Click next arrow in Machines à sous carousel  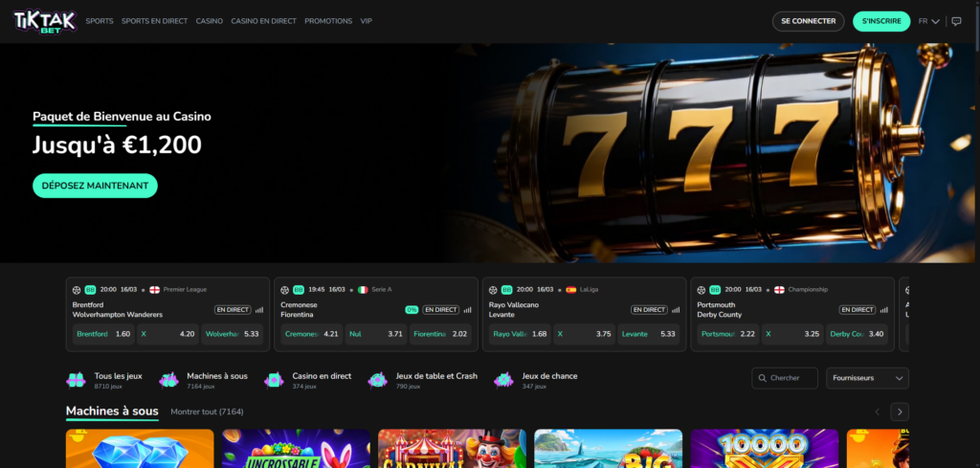tap(899, 412)
